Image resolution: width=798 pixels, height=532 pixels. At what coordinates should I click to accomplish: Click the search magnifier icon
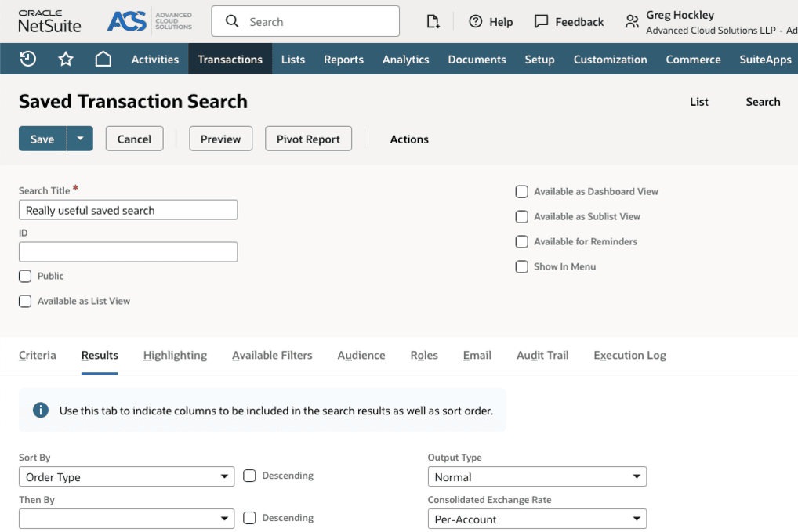point(232,21)
